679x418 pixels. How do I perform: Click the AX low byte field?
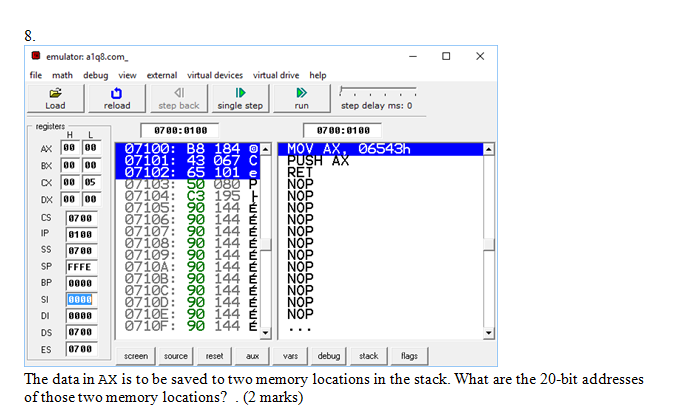click(x=91, y=148)
